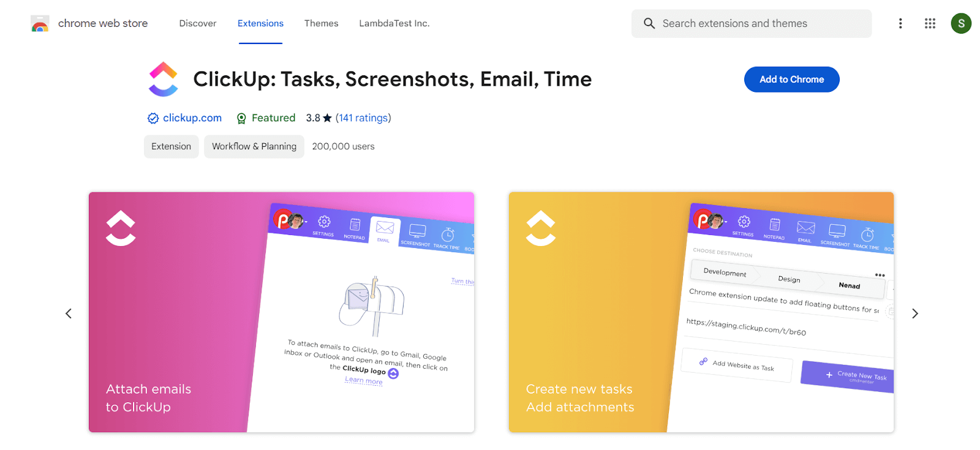Viewport: 980px width, 450px height.
Task: Switch to the Themes tab
Action: [x=321, y=23]
